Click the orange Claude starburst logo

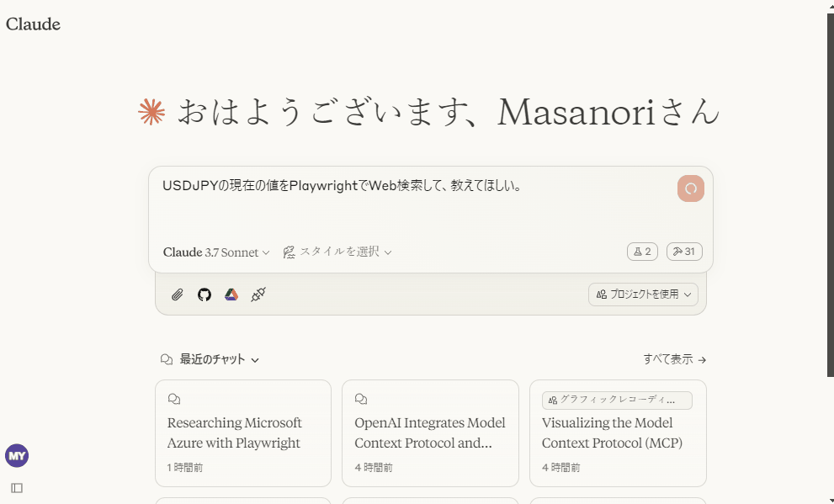[151, 112]
